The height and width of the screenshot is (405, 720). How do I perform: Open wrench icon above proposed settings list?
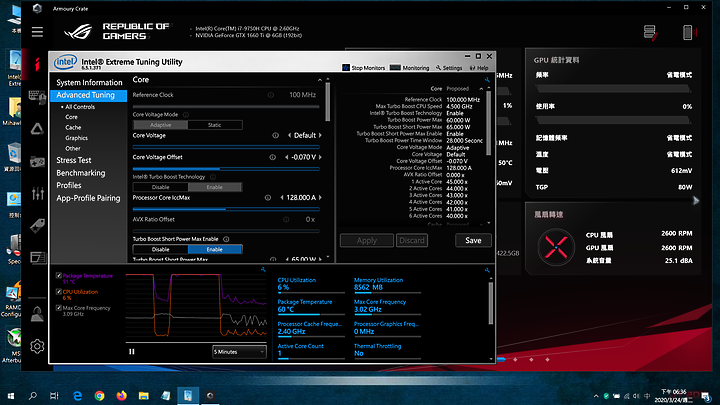click(487, 80)
